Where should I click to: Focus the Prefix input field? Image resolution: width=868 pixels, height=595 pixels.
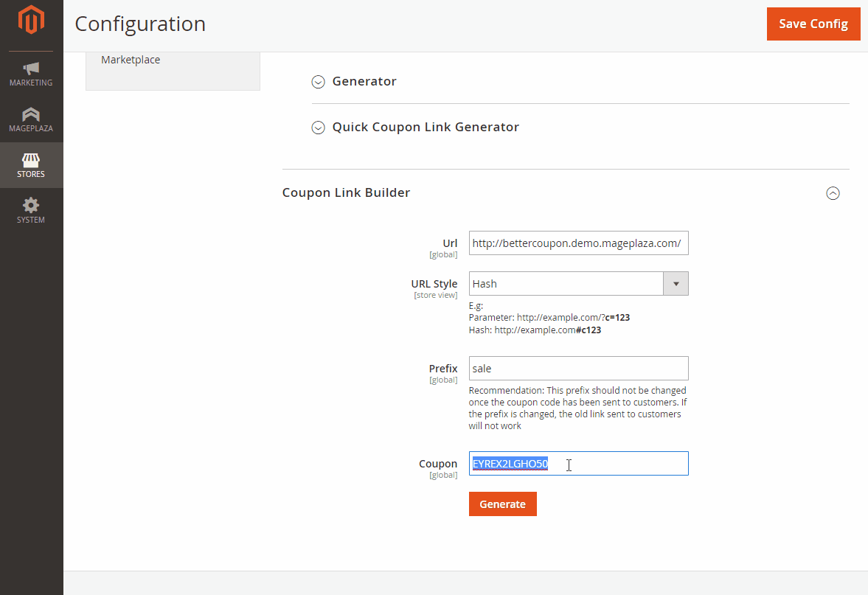pyautogui.click(x=578, y=368)
